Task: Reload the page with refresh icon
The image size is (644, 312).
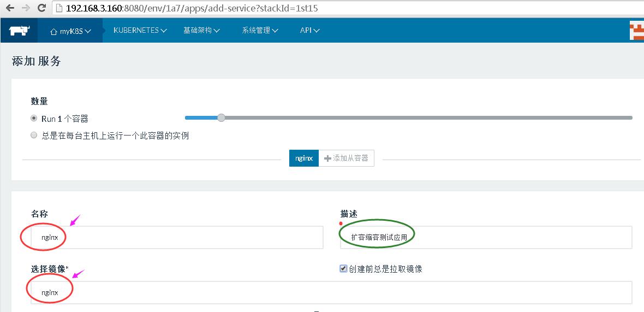Action: [41, 8]
